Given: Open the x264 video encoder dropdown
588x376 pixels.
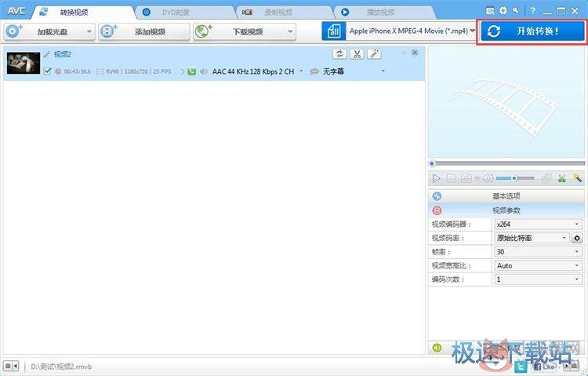Looking at the screenshot, I should pyautogui.click(x=538, y=225).
